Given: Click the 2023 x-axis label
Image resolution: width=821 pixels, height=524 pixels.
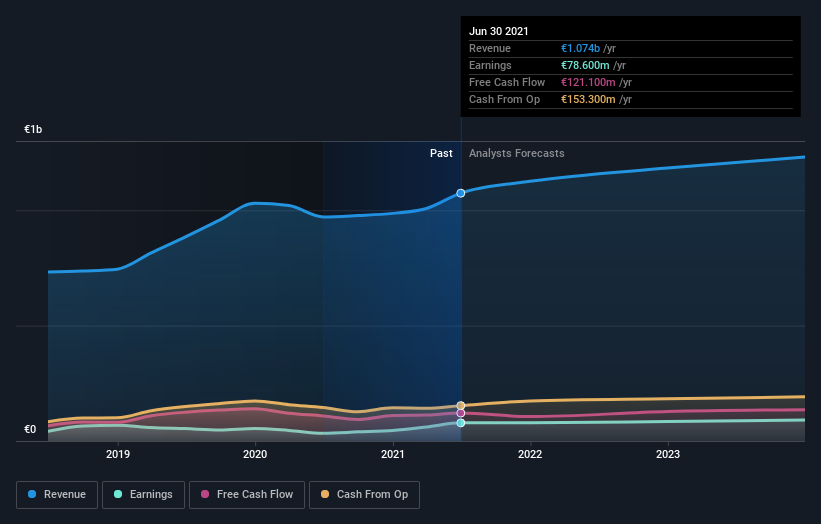Looking at the screenshot, I should point(668,454).
